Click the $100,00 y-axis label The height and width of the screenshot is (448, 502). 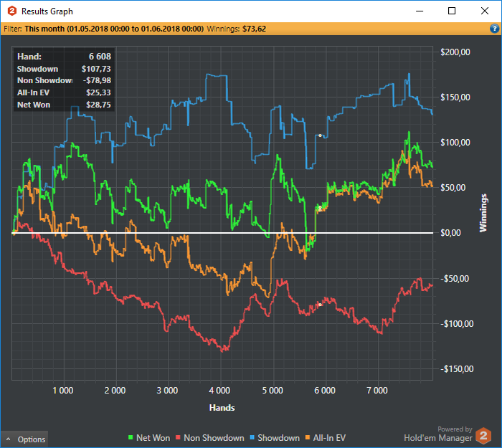point(455,143)
